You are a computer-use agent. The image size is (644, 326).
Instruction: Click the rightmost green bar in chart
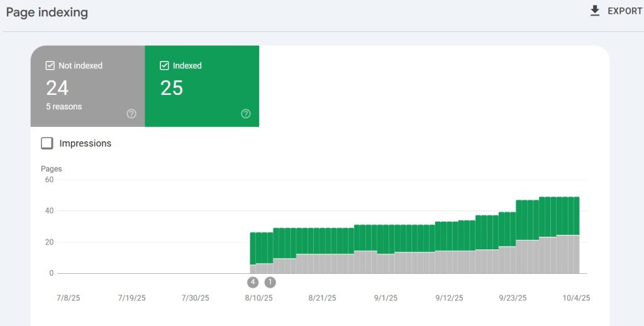point(575,215)
